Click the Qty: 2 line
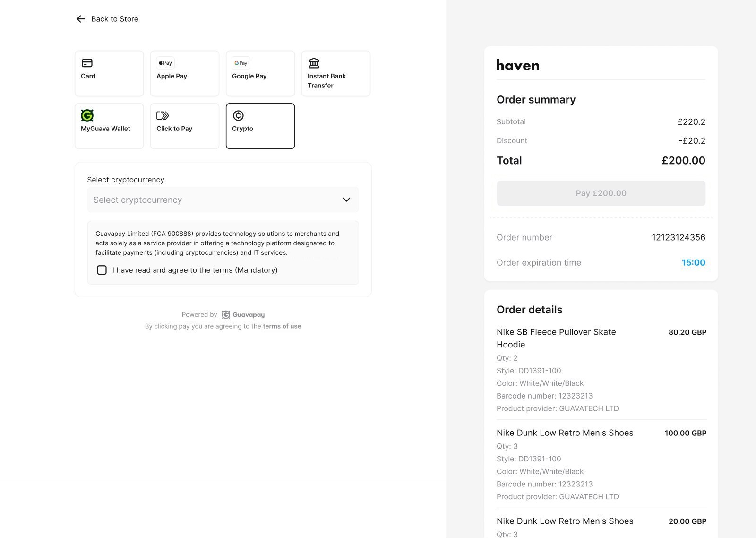The height and width of the screenshot is (538, 756). click(x=507, y=358)
